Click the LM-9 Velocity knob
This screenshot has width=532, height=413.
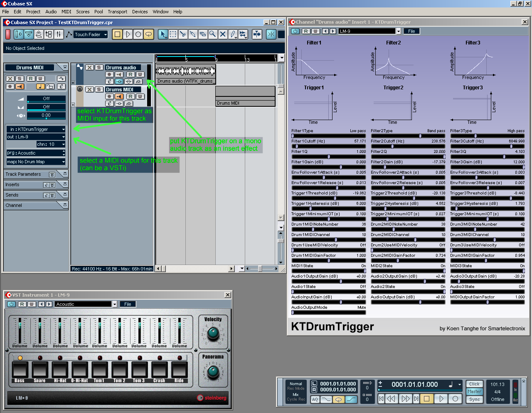click(213, 333)
